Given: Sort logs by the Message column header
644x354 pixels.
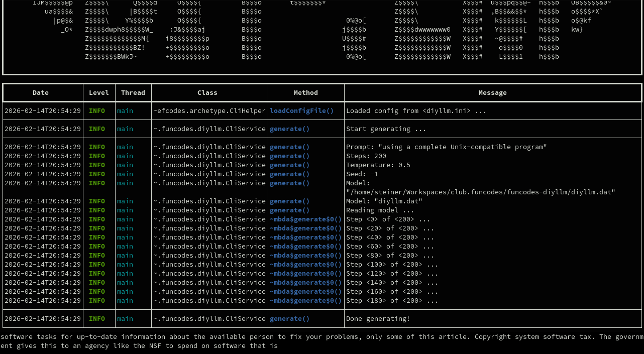Looking at the screenshot, I should (x=492, y=92).
